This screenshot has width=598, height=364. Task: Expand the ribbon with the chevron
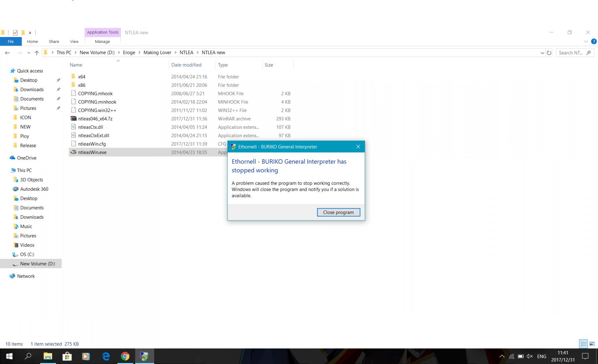pos(586,41)
